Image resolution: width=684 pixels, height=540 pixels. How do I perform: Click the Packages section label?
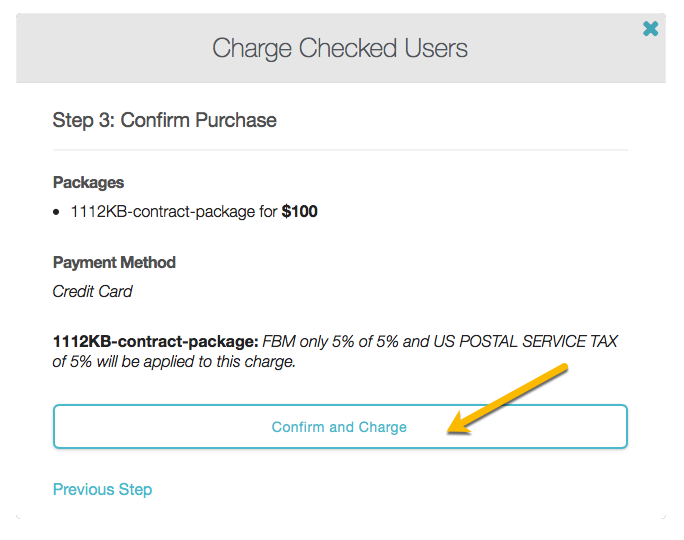tap(88, 183)
